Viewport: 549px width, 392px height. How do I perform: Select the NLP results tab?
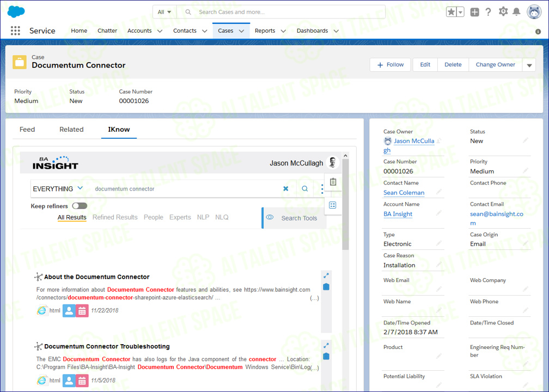[203, 217]
